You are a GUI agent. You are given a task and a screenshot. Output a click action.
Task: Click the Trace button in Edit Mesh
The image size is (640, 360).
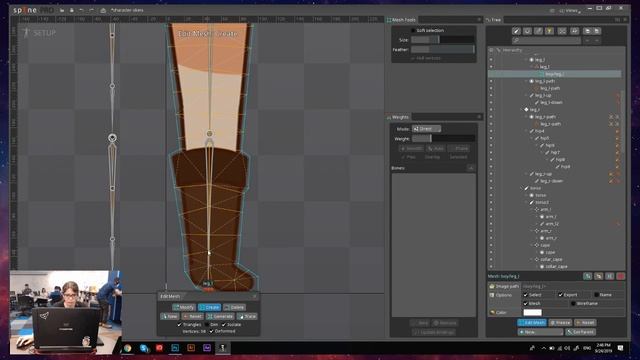[x=247, y=316]
